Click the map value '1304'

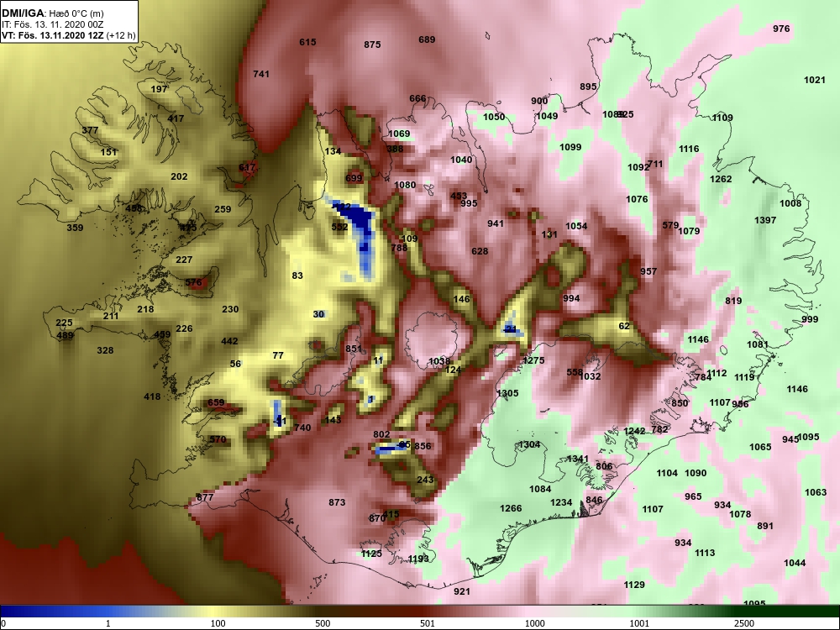529,444
